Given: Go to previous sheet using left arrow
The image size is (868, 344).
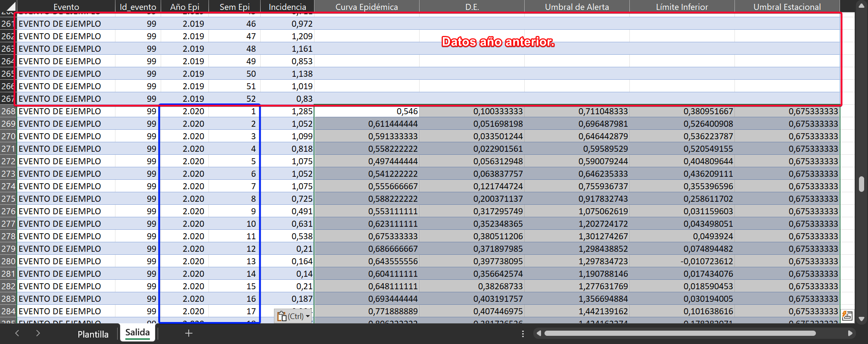Looking at the screenshot, I should pos(17,333).
